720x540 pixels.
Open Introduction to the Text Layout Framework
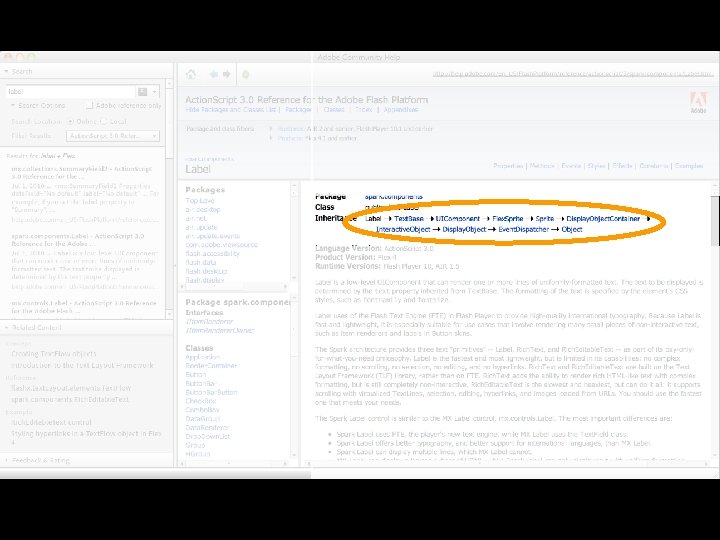point(82,366)
